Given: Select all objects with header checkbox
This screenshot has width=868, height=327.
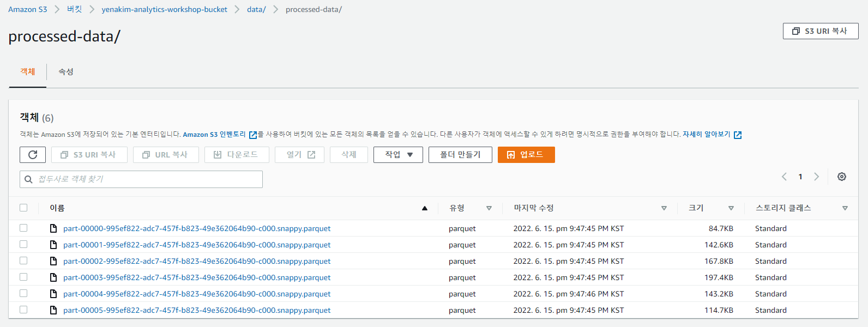Looking at the screenshot, I should point(23,208).
